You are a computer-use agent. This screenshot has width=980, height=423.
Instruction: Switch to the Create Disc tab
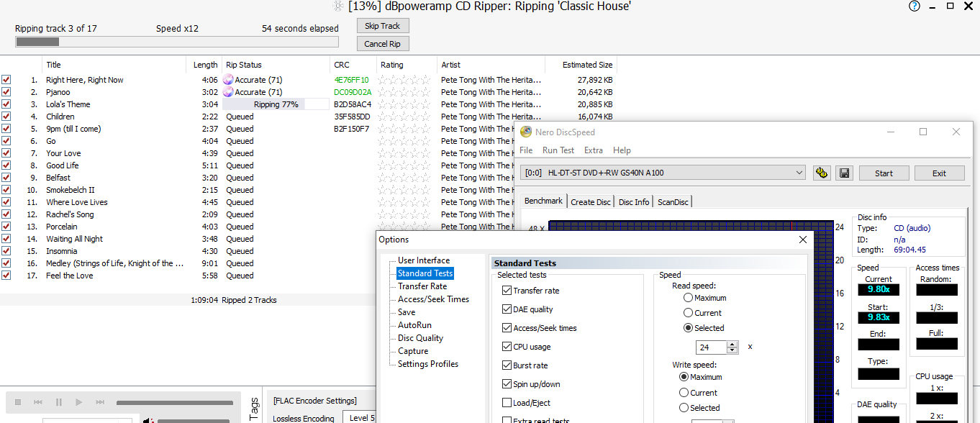tap(591, 202)
